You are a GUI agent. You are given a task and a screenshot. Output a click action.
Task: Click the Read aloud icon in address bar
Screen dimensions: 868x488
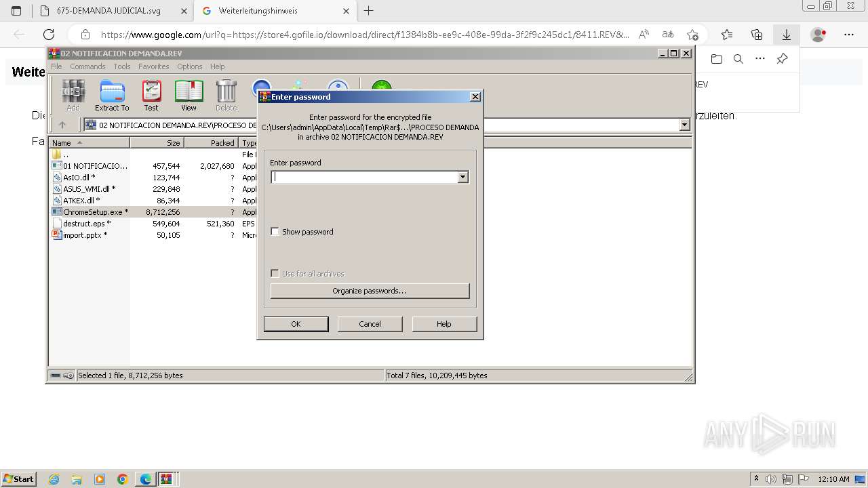[x=644, y=35]
